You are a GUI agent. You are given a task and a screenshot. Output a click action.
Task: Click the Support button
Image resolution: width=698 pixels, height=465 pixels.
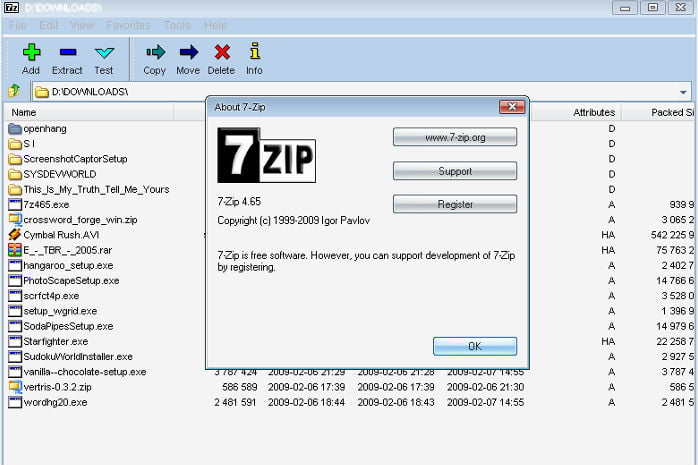(455, 171)
